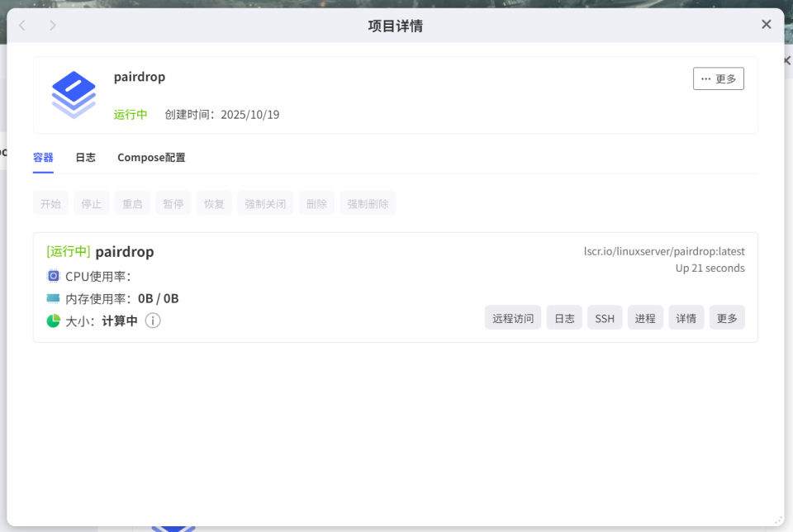Click the pairdrop project stack icon
Image resolution: width=793 pixels, height=532 pixels.
(74, 95)
